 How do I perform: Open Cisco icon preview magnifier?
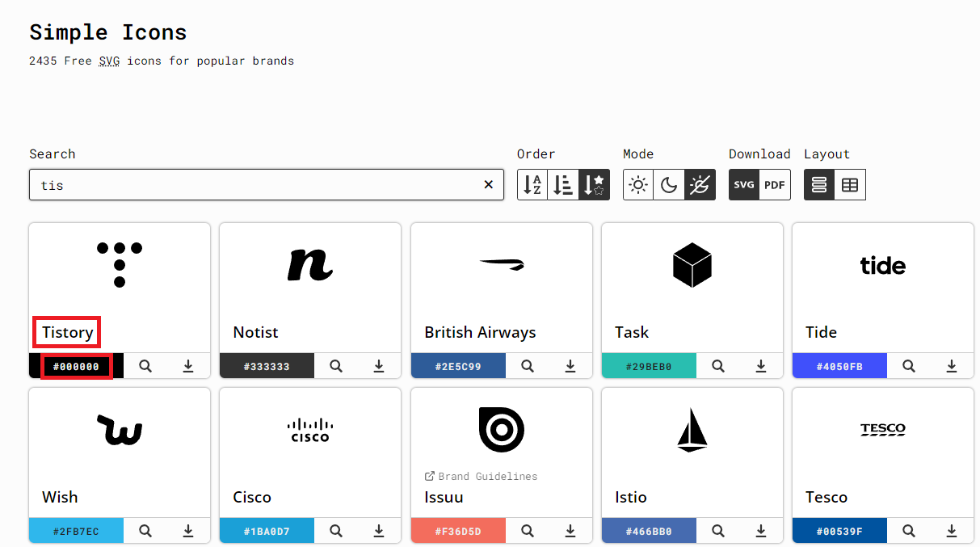tap(336, 531)
